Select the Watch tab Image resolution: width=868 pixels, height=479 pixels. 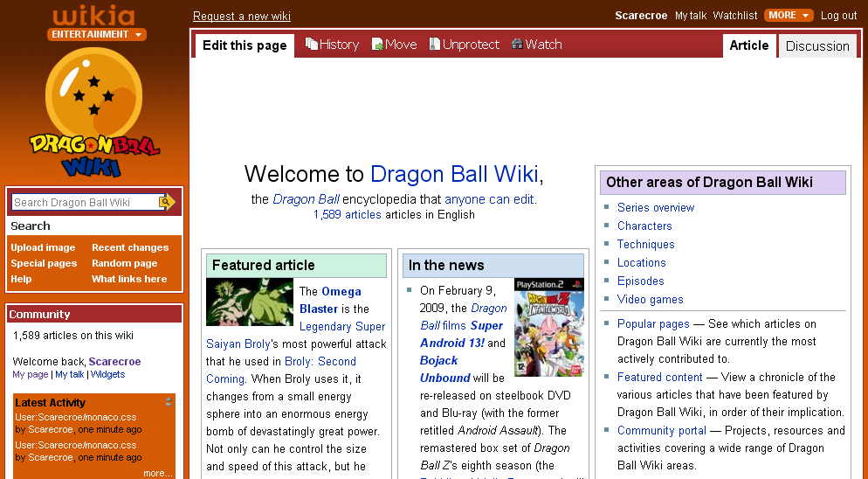pyautogui.click(x=536, y=45)
